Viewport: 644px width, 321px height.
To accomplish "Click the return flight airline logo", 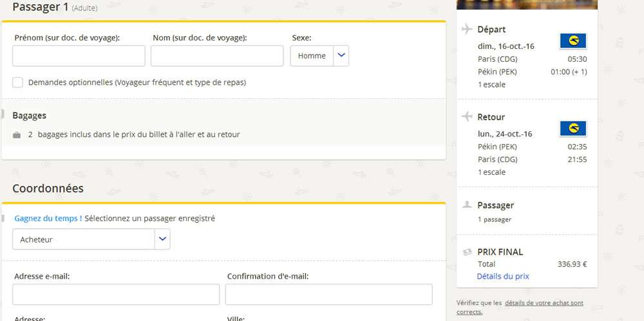I will (x=573, y=129).
